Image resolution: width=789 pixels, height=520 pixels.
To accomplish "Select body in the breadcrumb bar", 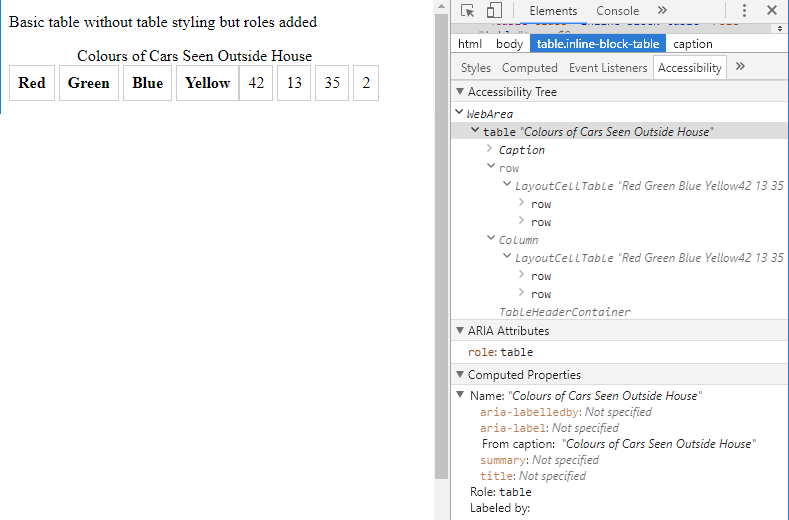I will tap(509, 44).
